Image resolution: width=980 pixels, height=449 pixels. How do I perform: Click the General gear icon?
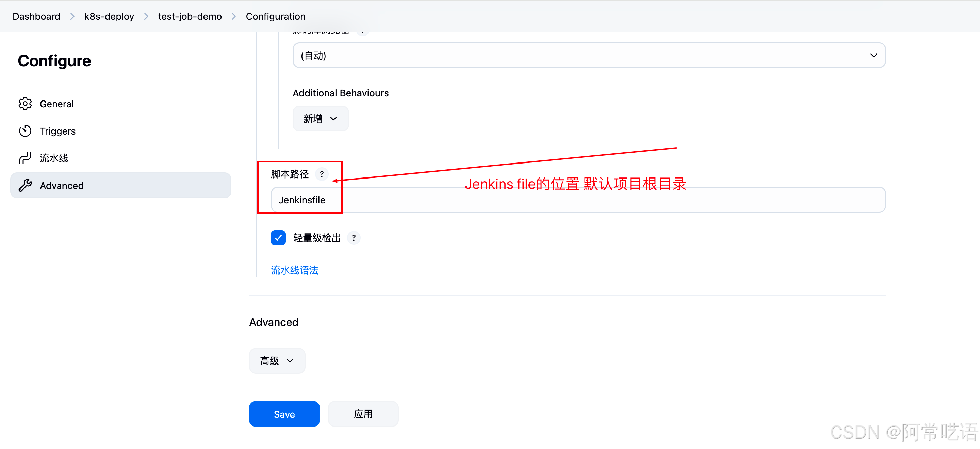[x=25, y=104]
